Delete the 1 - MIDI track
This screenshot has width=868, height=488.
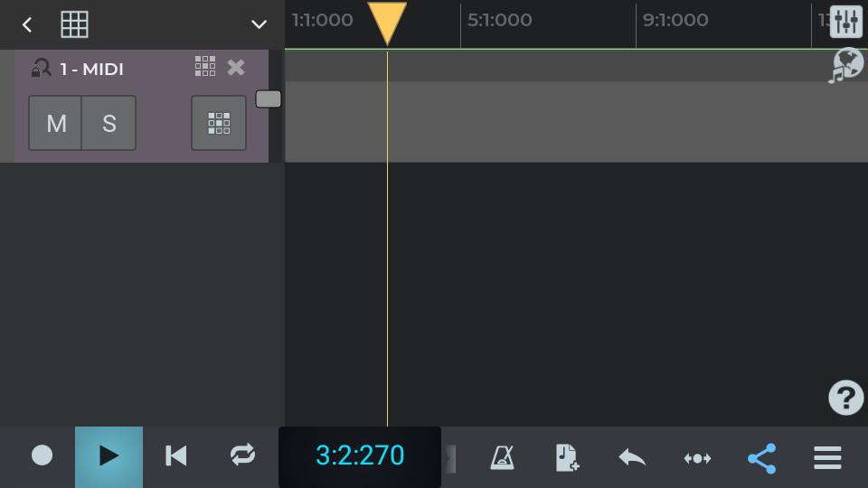pos(236,67)
